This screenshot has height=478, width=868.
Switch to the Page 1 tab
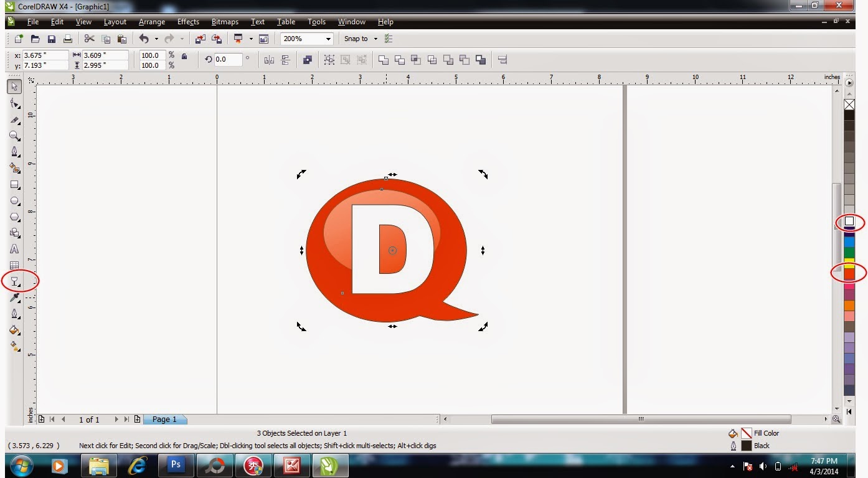point(165,419)
